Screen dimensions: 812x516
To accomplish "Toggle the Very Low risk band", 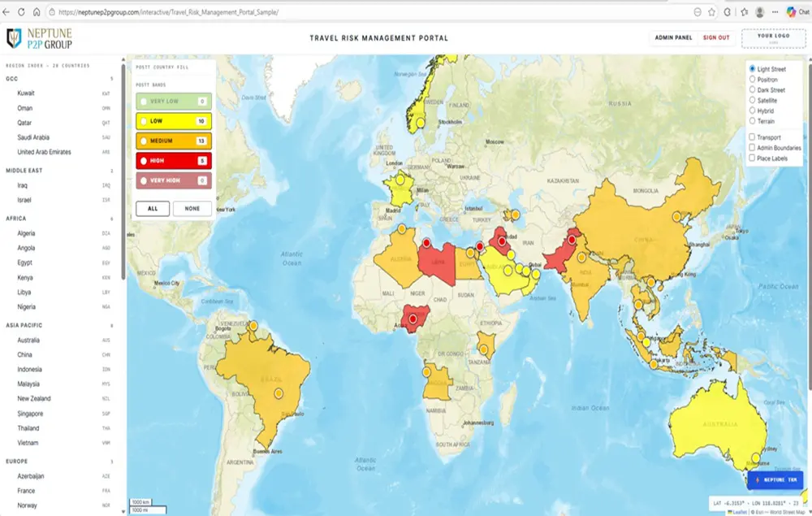I will 174,102.
